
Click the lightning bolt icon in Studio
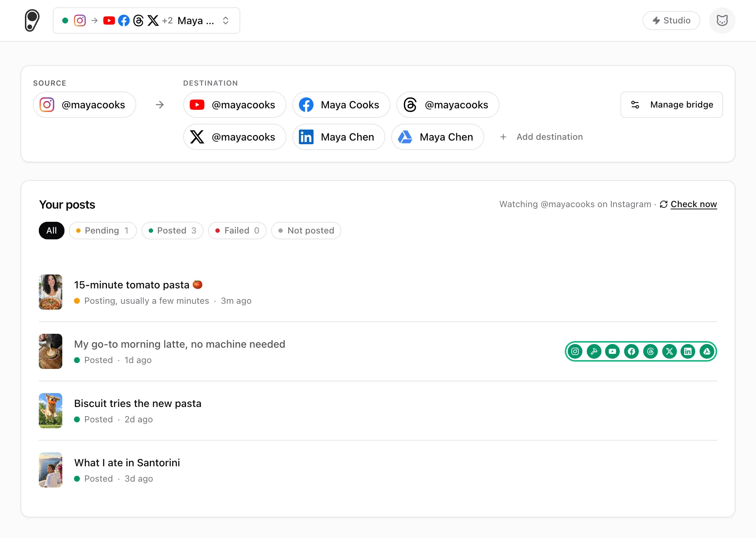tap(656, 20)
